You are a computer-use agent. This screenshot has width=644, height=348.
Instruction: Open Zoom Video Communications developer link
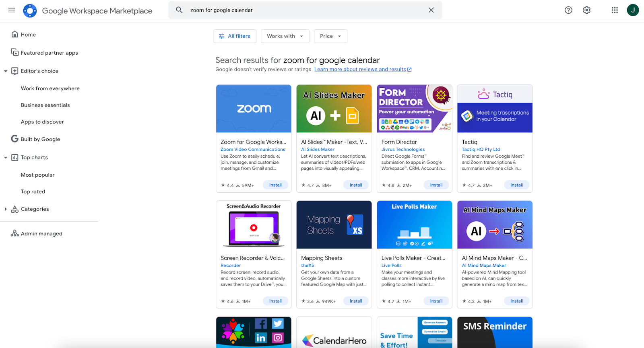(253, 149)
